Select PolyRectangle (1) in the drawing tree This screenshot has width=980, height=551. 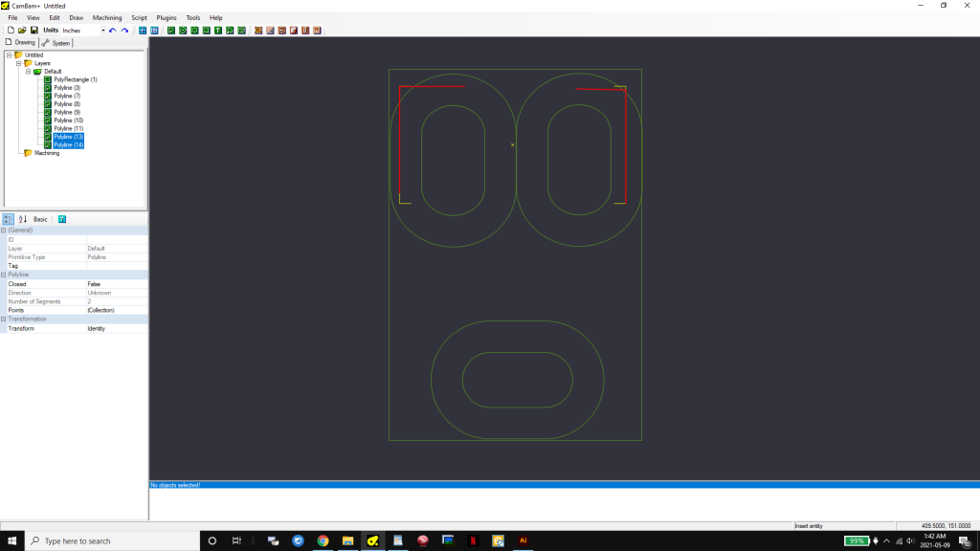click(75, 79)
